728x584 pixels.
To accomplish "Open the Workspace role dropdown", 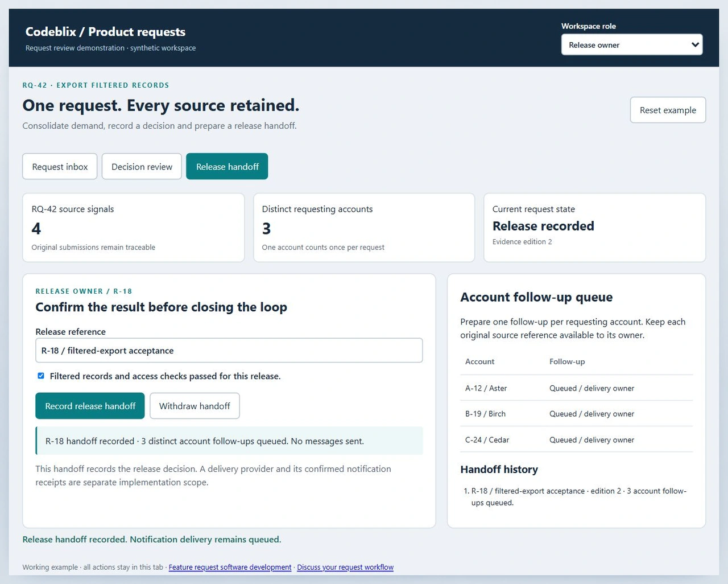I will (x=632, y=45).
